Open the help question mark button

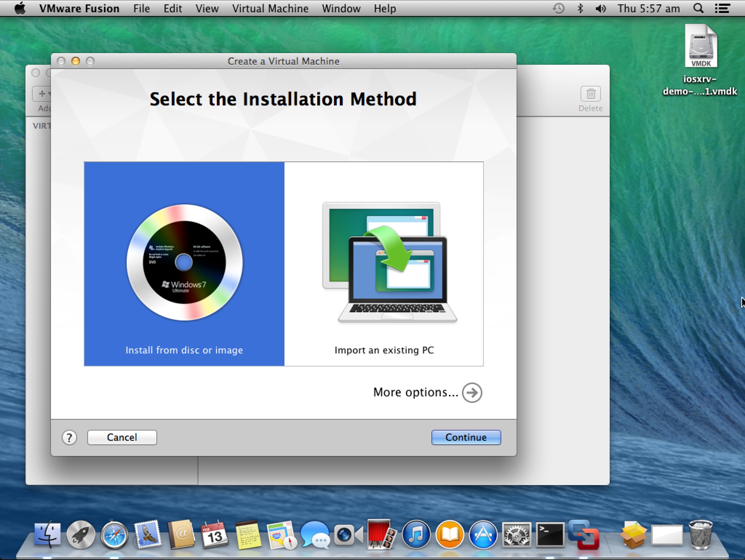point(69,438)
